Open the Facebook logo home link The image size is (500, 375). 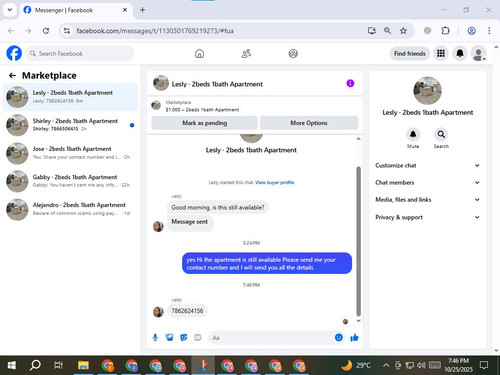(x=14, y=53)
